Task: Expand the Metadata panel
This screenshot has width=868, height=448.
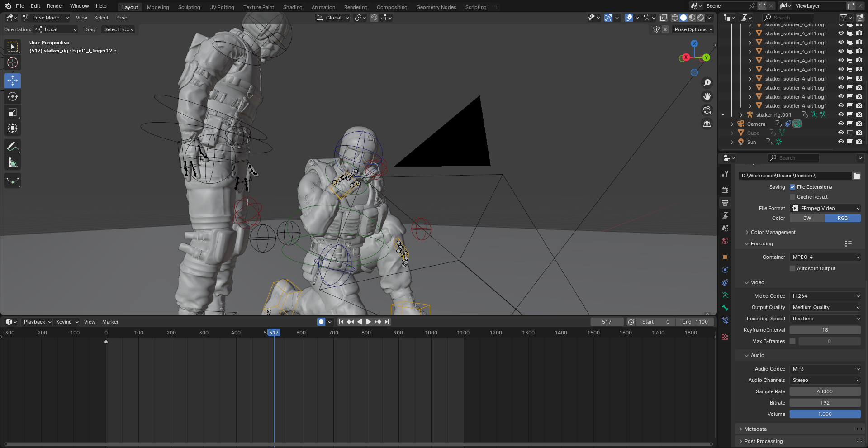Action: point(755,429)
